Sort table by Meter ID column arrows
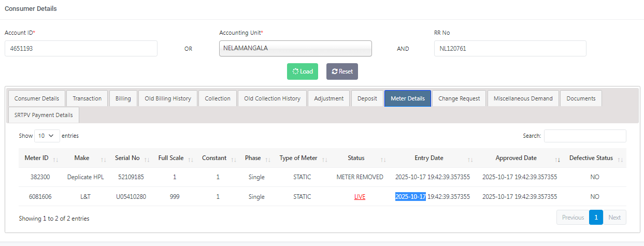 55,158
